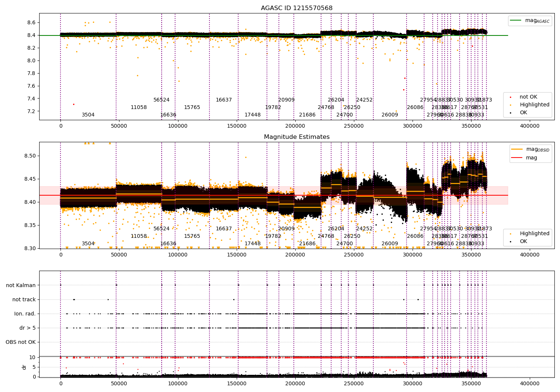Select 'not OK' legend entry in top plot
Viewport: 560px width, 392px height.
(528, 97)
